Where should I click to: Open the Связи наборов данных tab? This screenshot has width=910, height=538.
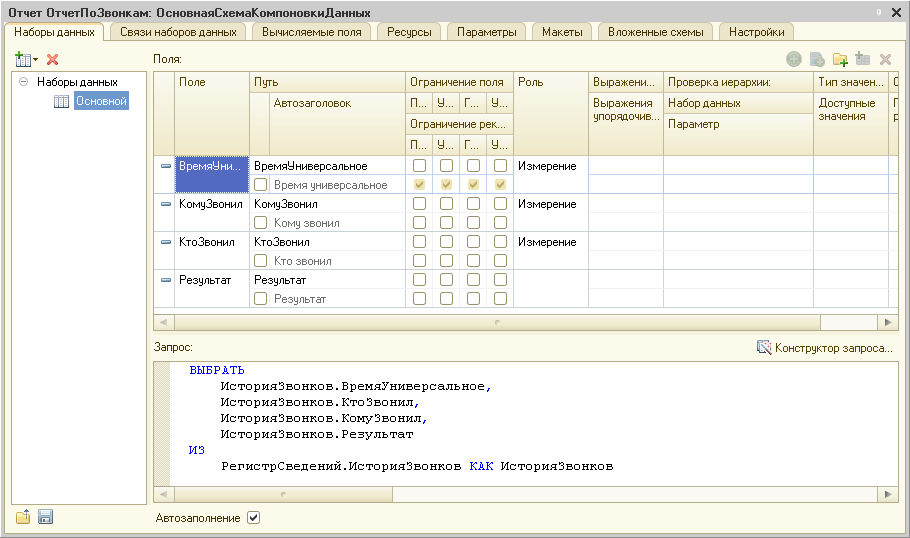(x=178, y=32)
